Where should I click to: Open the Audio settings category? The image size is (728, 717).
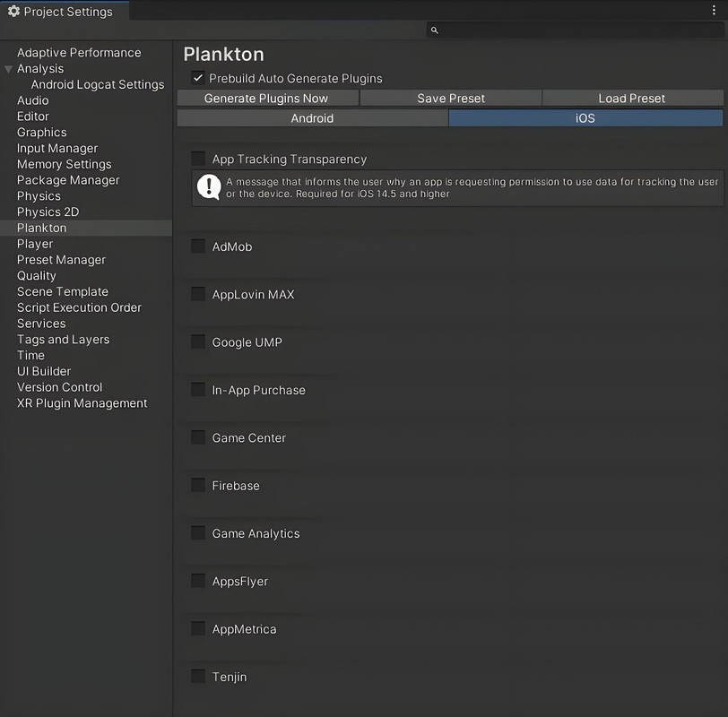32,100
